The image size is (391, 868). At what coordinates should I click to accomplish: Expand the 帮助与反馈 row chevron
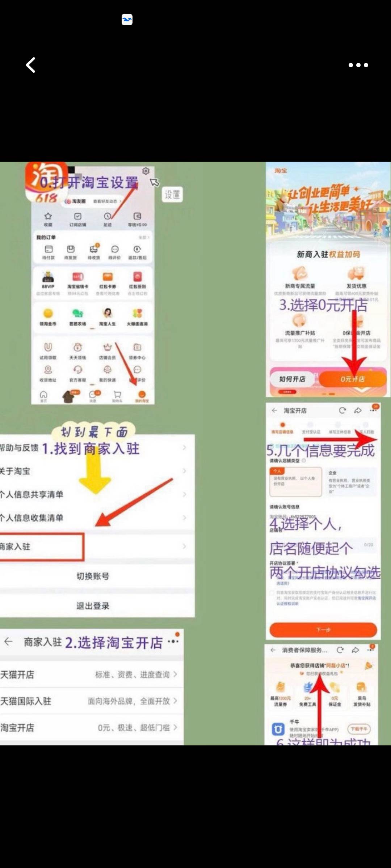(x=184, y=447)
